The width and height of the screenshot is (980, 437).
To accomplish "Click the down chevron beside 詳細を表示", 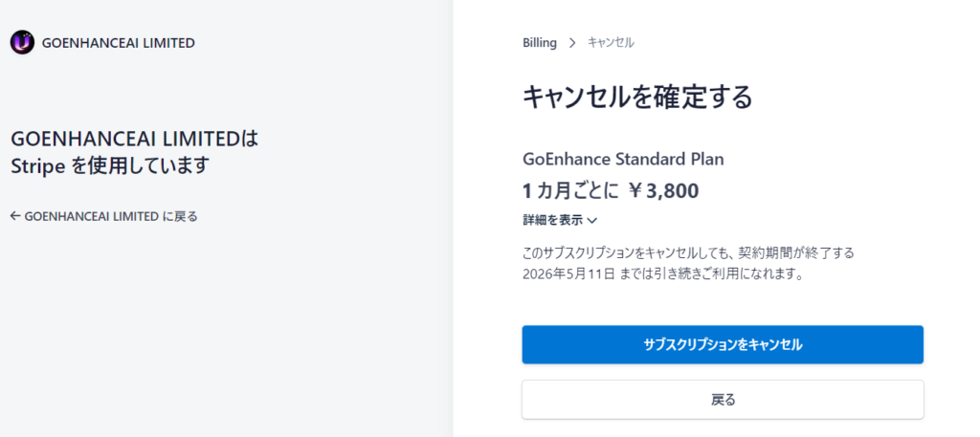I will pos(592,220).
